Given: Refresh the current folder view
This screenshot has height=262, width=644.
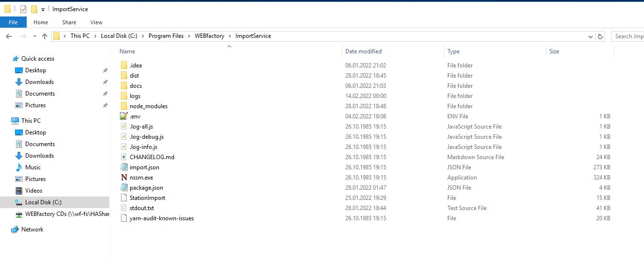Looking at the screenshot, I should point(600,36).
